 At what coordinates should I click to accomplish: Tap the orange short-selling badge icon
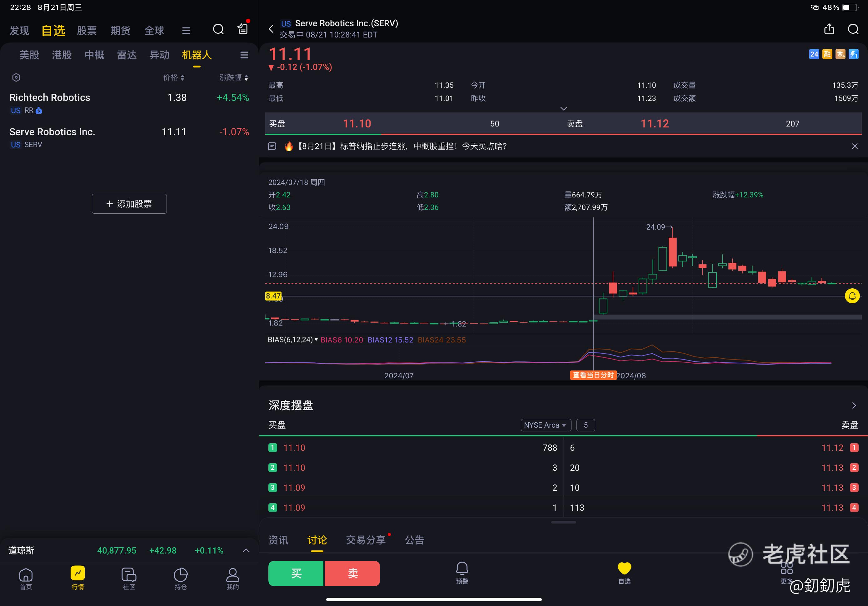(841, 54)
